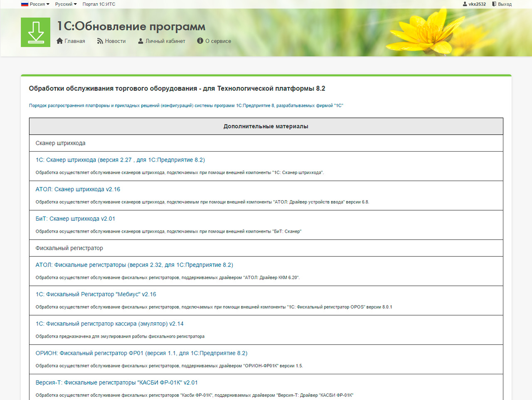Open ОРИОН: Фискальный регистратор ФР01 link
The width and height of the screenshot is (532, 400).
[x=141, y=353]
